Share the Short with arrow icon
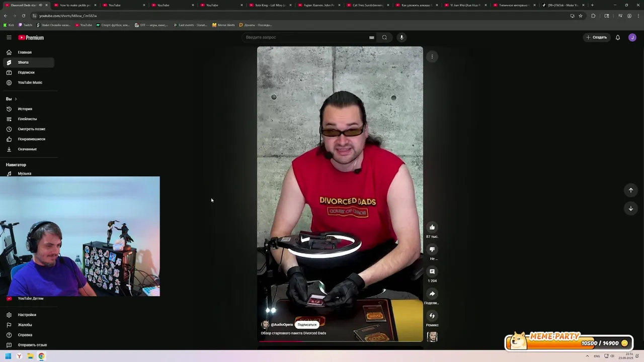This screenshot has width=644, height=362. pyautogui.click(x=432, y=294)
